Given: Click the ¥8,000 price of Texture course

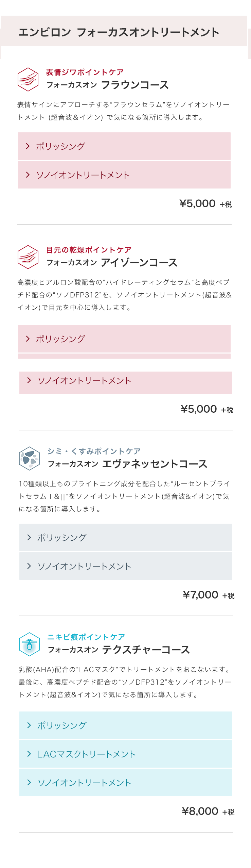Looking at the screenshot, I should [200, 812].
